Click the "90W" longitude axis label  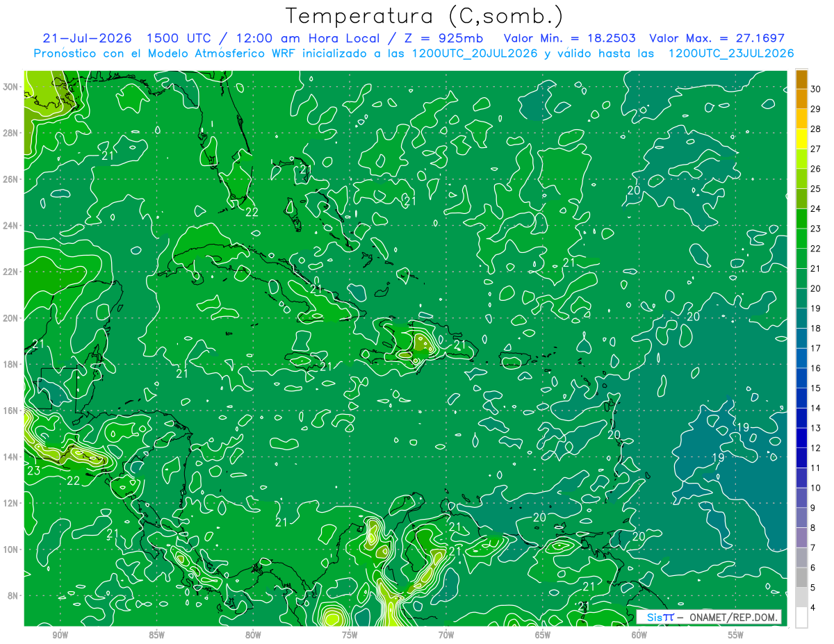coord(60,635)
